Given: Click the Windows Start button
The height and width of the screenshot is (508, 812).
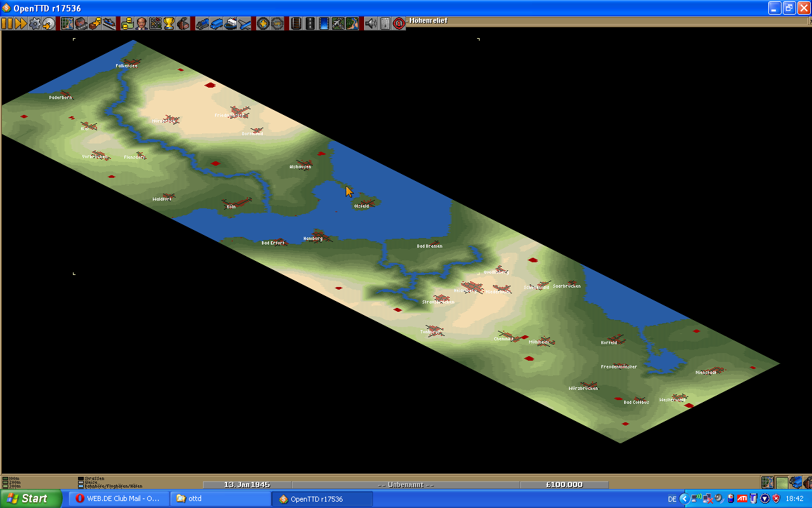Looking at the screenshot, I should point(29,498).
